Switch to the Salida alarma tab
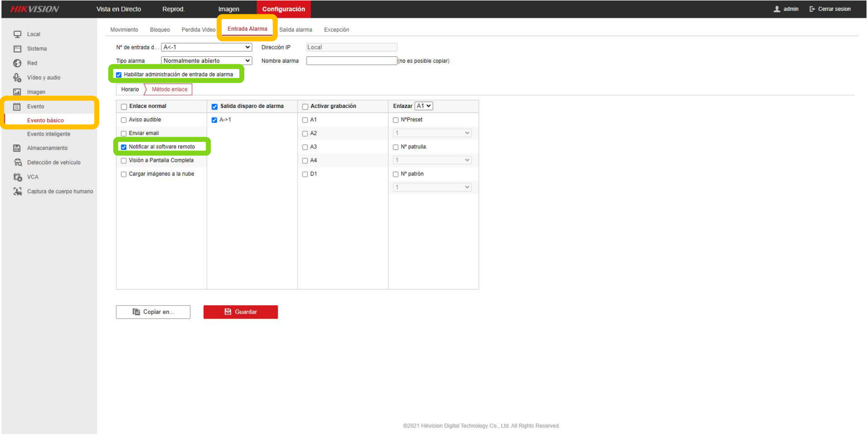 (x=296, y=30)
